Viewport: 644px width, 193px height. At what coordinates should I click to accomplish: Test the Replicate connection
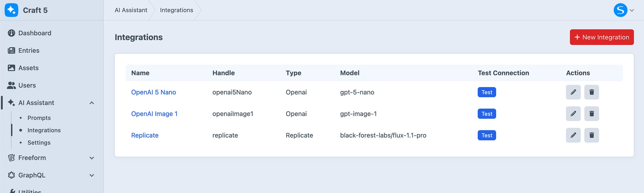[x=487, y=135]
